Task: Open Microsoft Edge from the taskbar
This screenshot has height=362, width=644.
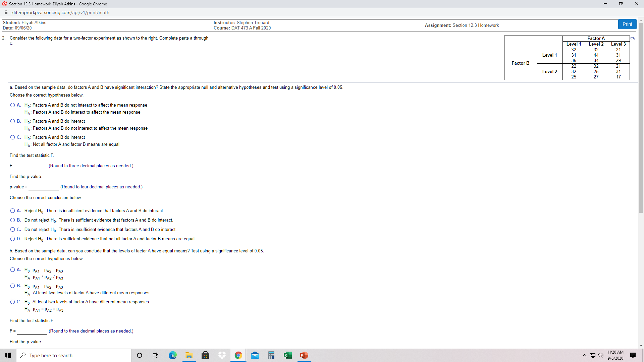Action: (x=172, y=355)
